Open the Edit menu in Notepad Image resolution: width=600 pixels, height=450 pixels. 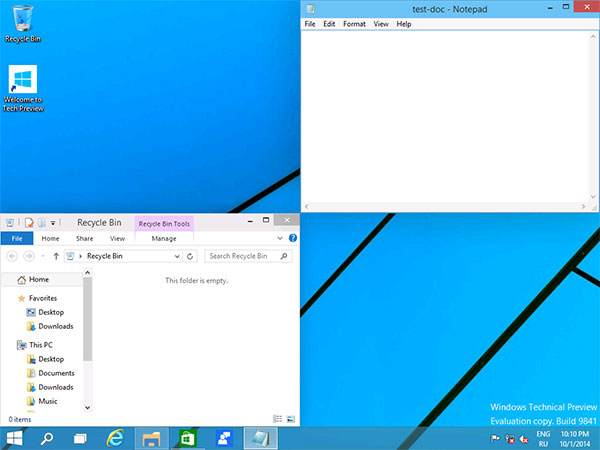pos(329,24)
